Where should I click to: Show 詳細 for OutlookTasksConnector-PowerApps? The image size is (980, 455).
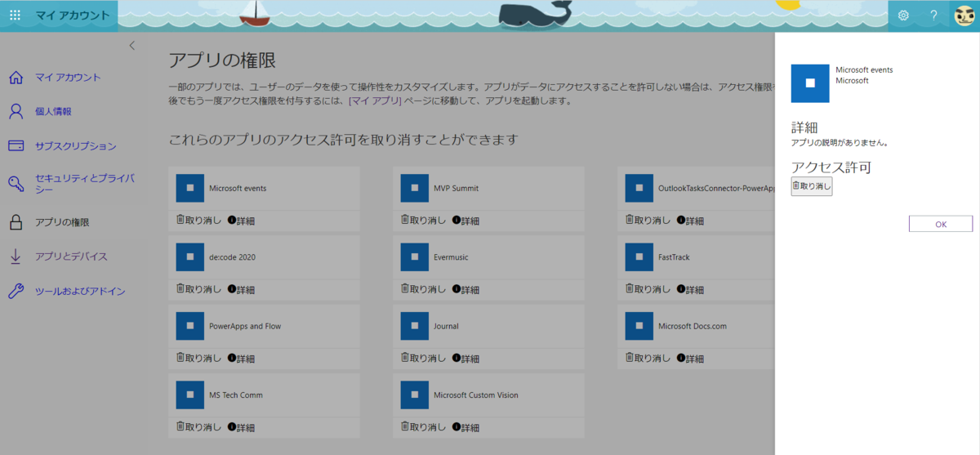[690, 221]
